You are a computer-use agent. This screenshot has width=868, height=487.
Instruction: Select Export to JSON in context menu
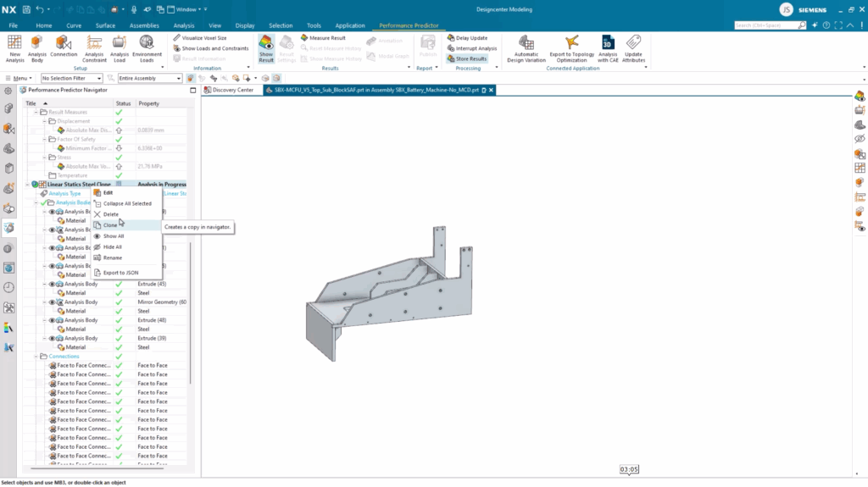click(120, 273)
